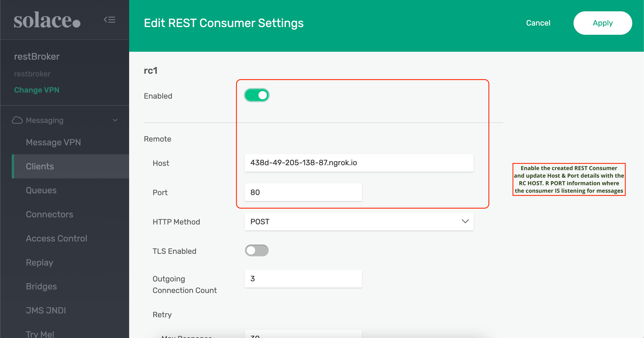644x338 pixels.
Task: Turn off the Enabled toggle
Action: [x=257, y=95]
